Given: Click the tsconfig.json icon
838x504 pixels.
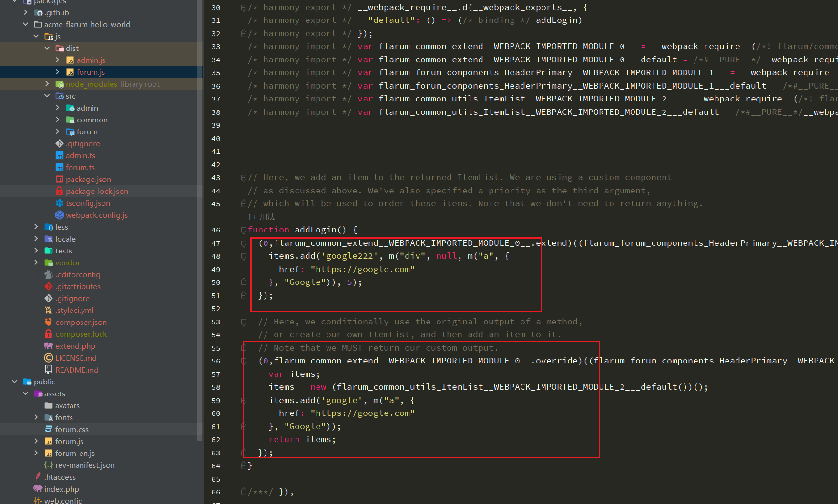Looking at the screenshot, I should tap(60, 203).
